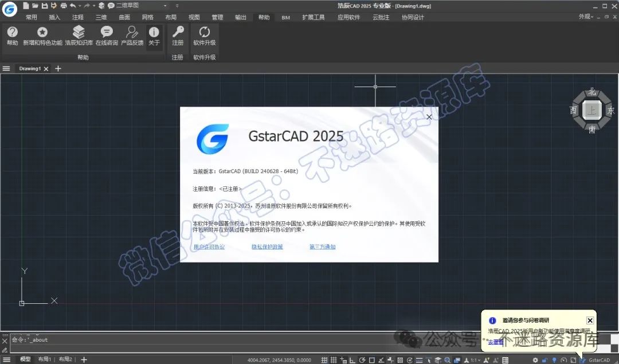The height and width of the screenshot is (364, 619).
Task: Click 软件升级 update icon
Action: [205, 36]
